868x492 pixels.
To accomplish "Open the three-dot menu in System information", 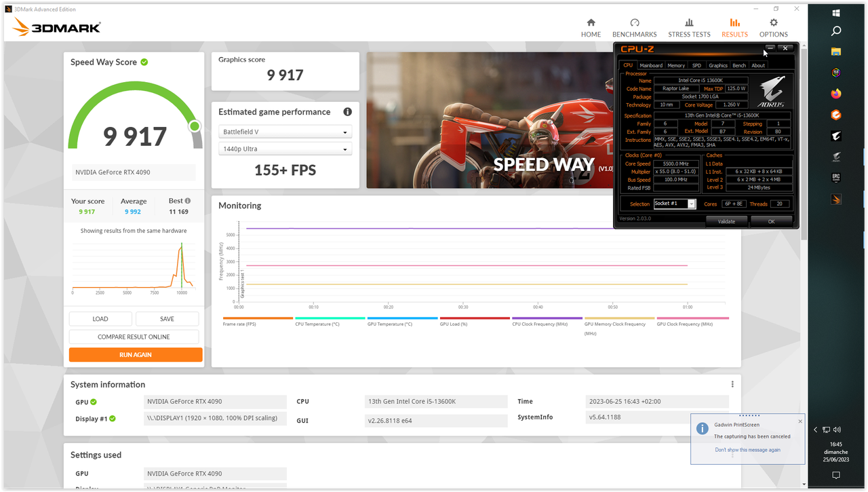I will (732, 384).
